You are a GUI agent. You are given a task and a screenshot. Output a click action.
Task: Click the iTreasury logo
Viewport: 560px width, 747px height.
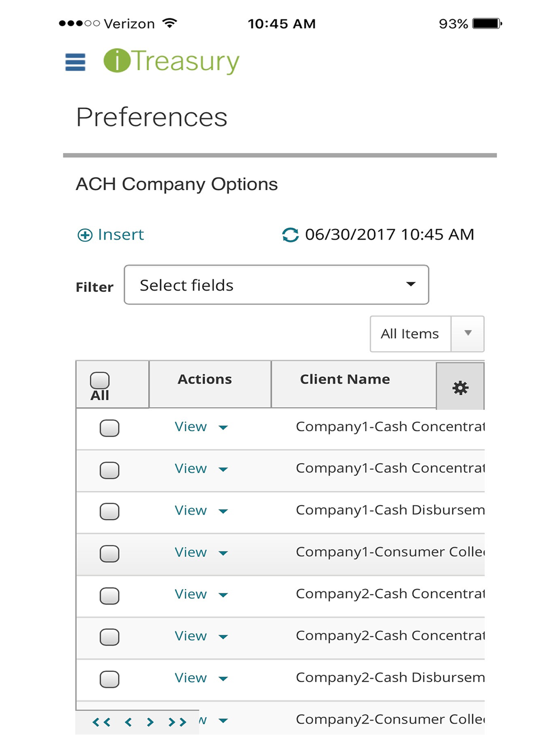click(171, 61)
